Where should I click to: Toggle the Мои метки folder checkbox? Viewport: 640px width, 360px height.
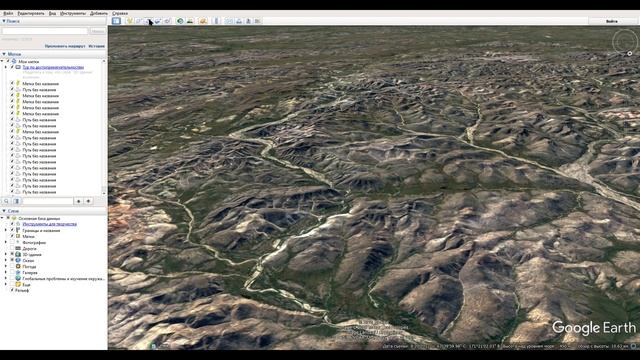coord(8,61)
